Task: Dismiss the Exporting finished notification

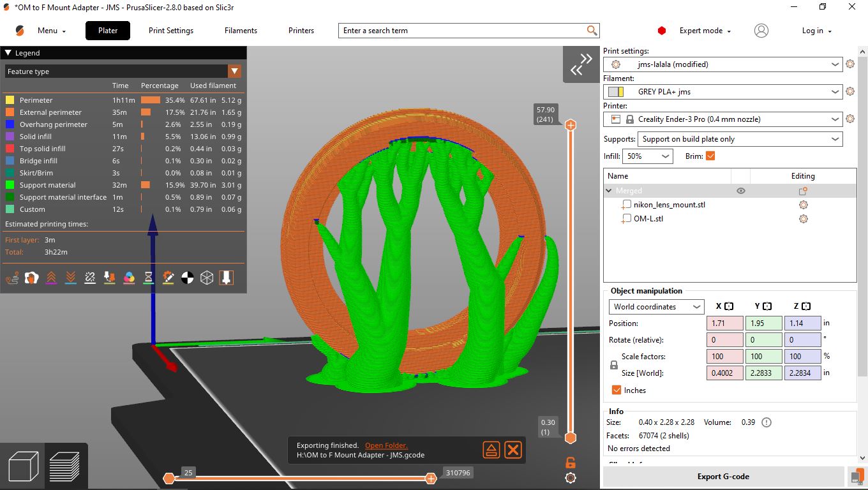Action: click(513, 450)
